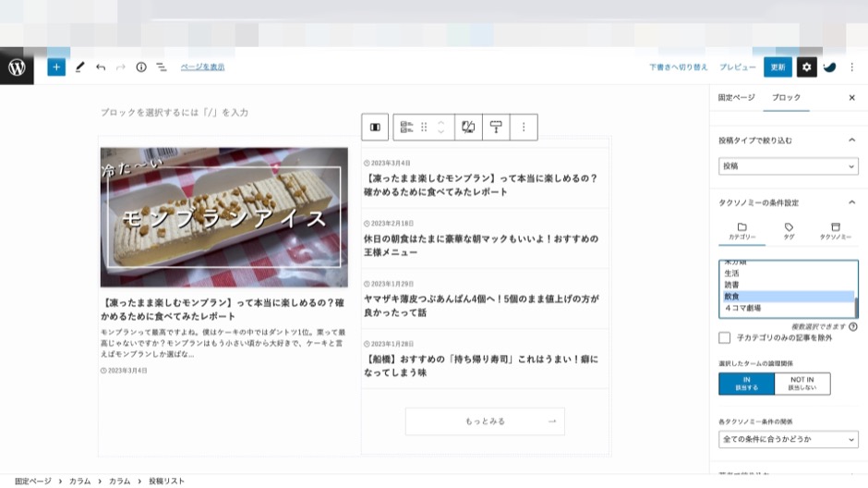The image size is (868, 488).
Task: Switch to the 固定ページ tab
Action: (736, 97)
